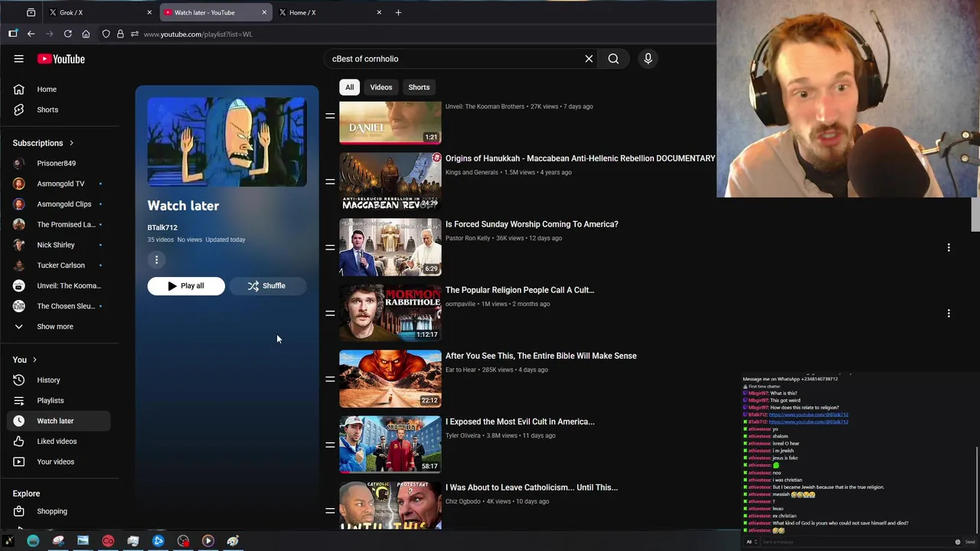Select the All filter chip

(349, 87)
